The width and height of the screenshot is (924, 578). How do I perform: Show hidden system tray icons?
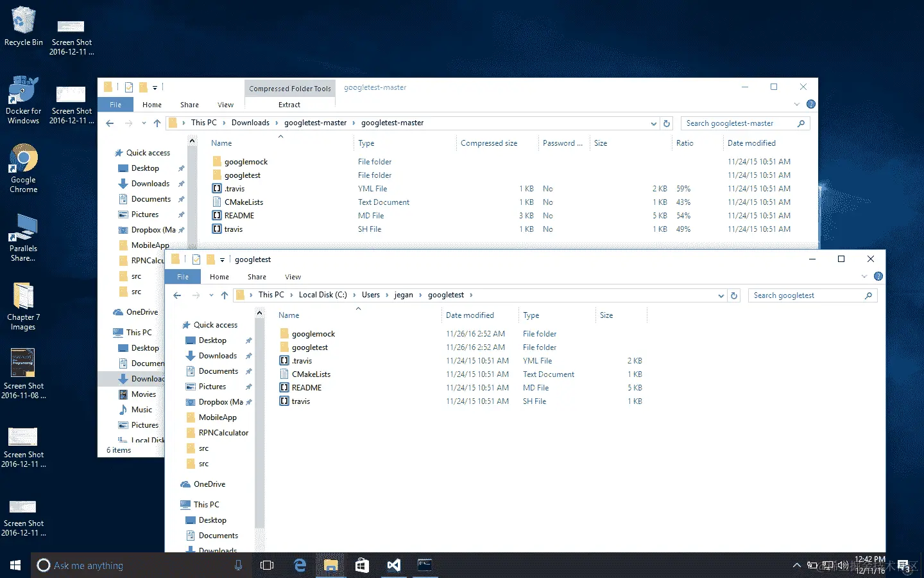[x=796, y=565]
